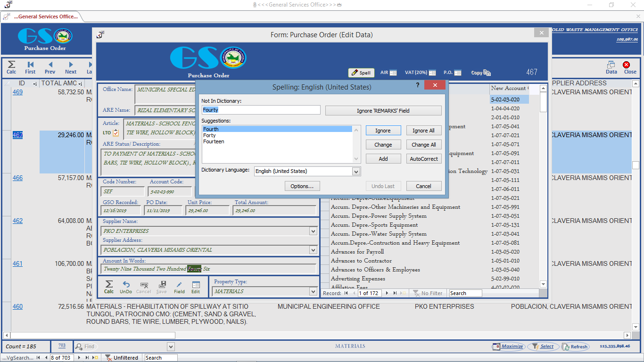Click the UnDo arrow icon
Screen dimensions: 644x362
point(126,285)
